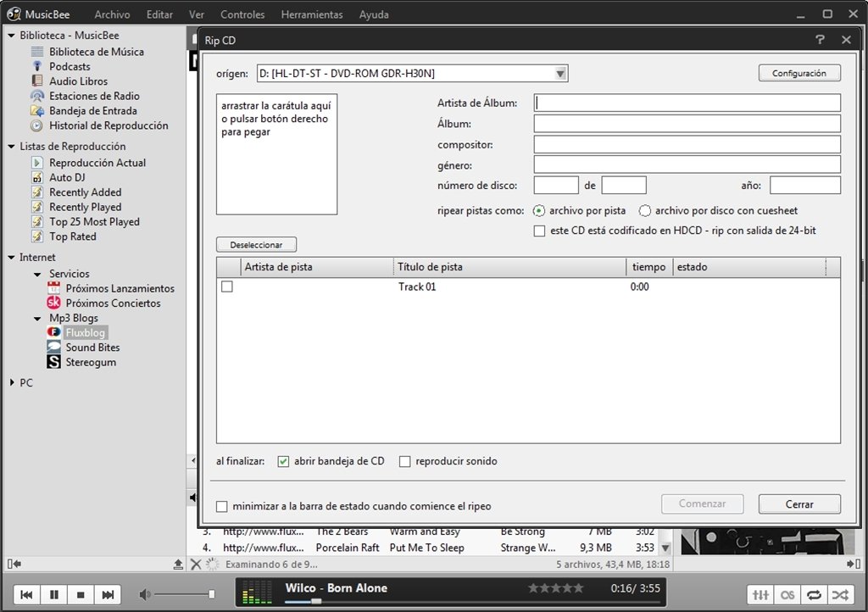Skip to next track
868x612 pixels.
click(108, 595)
